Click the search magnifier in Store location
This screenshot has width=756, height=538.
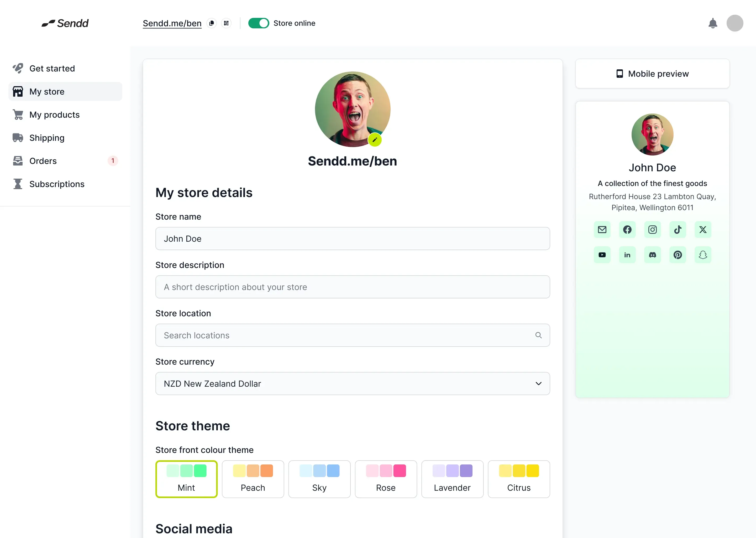click(539, 335)
